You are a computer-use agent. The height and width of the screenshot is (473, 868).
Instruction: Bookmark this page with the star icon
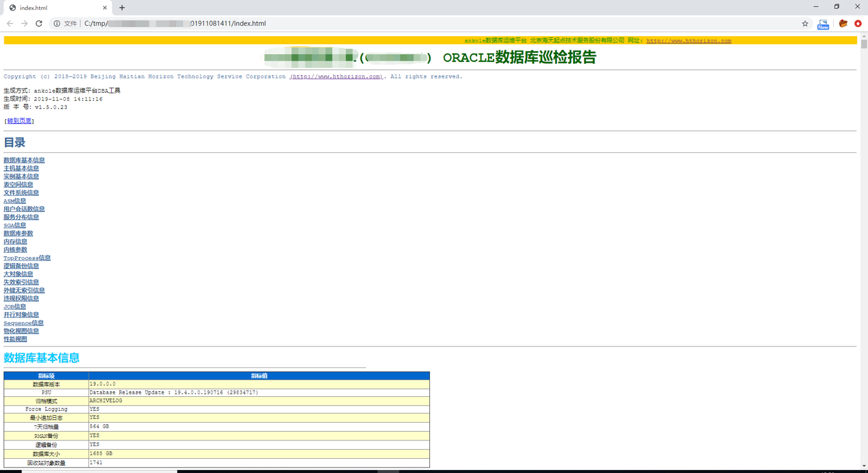pos(805,23)
